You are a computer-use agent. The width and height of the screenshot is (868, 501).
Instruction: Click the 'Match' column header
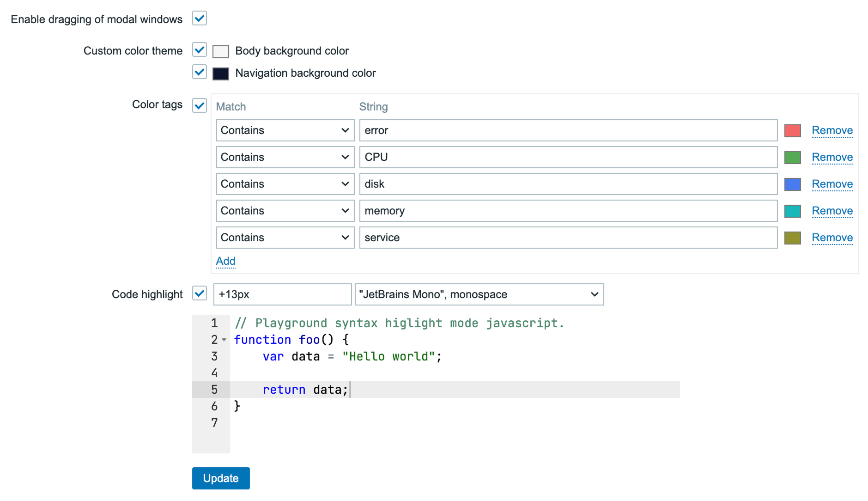point(231,107)
